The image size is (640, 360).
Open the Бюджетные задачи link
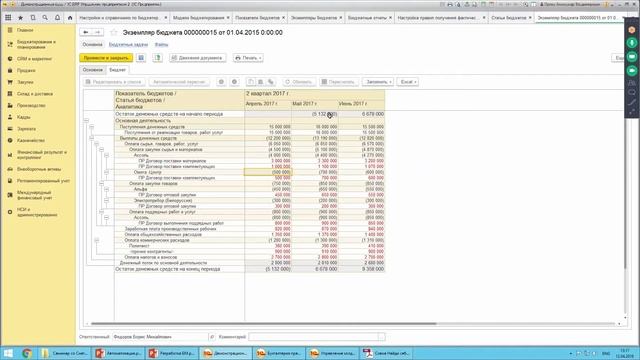[128, 44]
